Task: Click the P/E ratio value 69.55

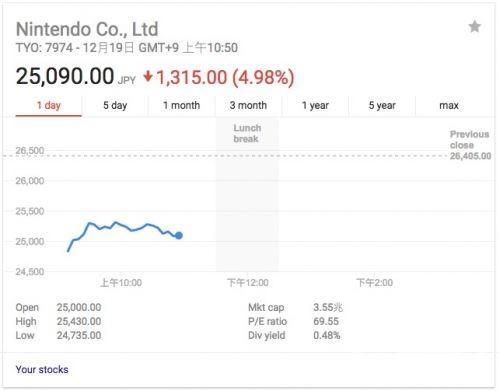Action: (x=326, y=321)
